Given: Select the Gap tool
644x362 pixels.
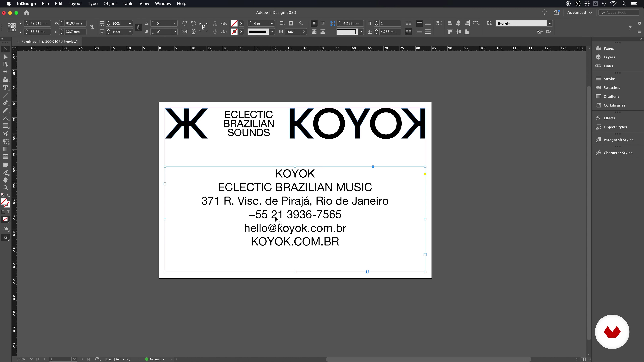Looking at the screenshot, I should point(5,72).
